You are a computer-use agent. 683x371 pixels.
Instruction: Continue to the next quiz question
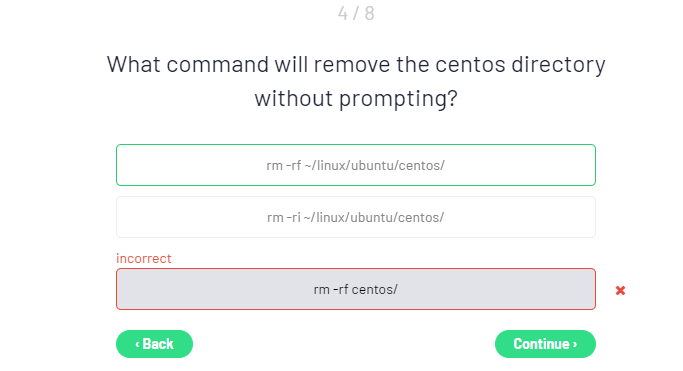coord(545,344)
